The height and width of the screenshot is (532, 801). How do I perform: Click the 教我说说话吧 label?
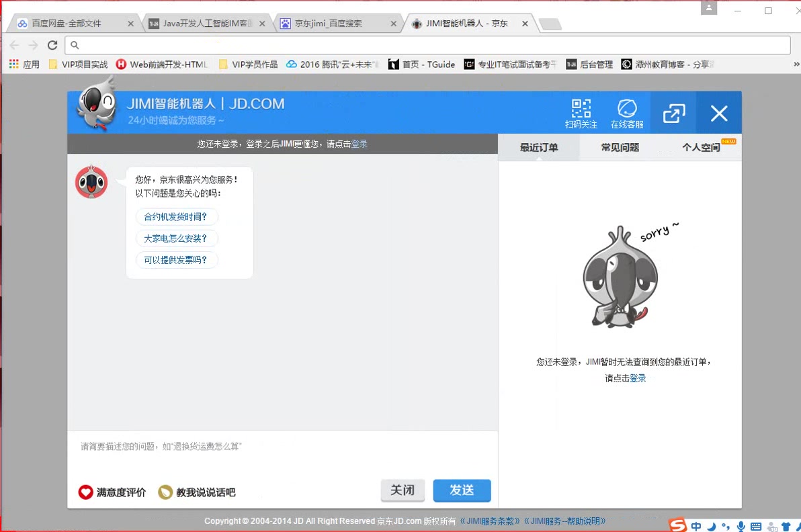point(206,492)
